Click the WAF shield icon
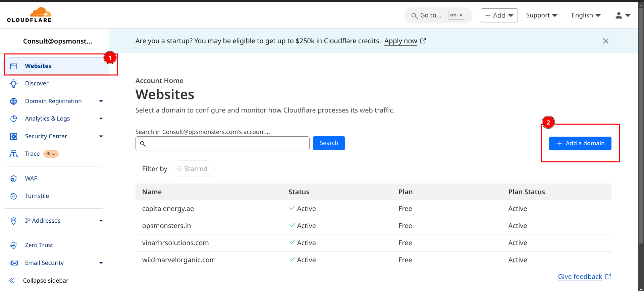The width and height of the screenshot is (644, 291). (13, 178)
